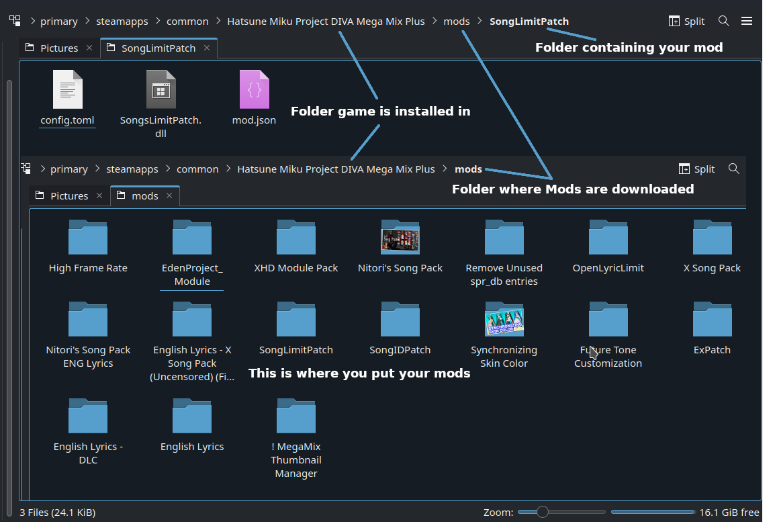775x532 pixels.
Task: Select the SongsLimitPatch.dll file icon
Action: pos(161,89)
